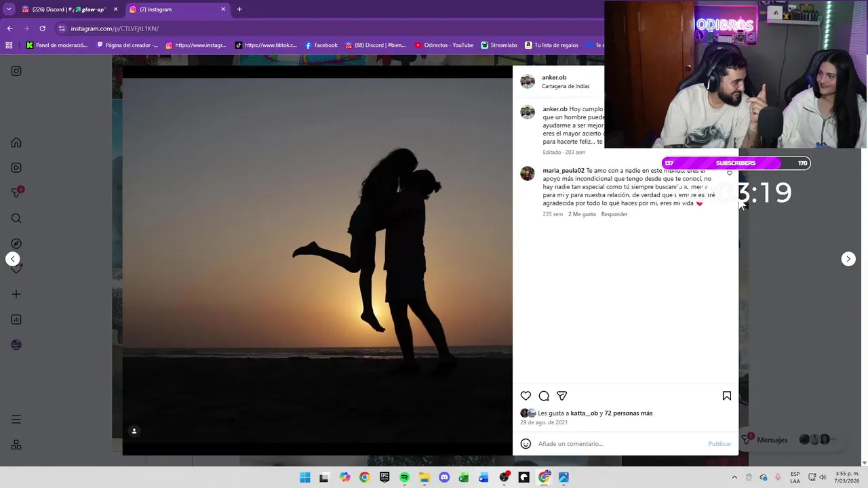Go back in browser history

[9, 28]
